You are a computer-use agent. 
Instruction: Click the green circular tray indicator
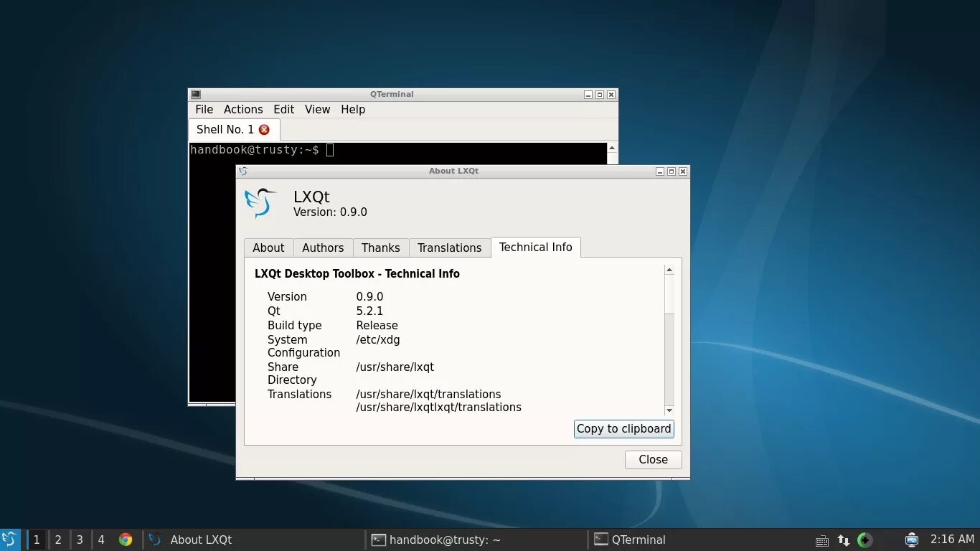point(865,540)
